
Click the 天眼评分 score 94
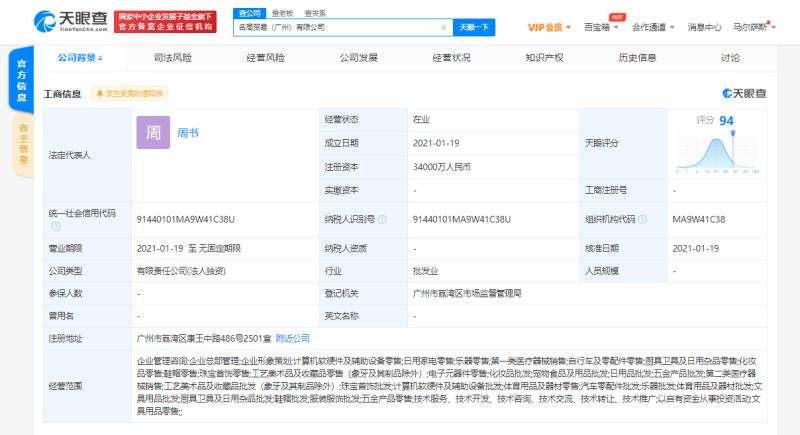tap(726, 120)
